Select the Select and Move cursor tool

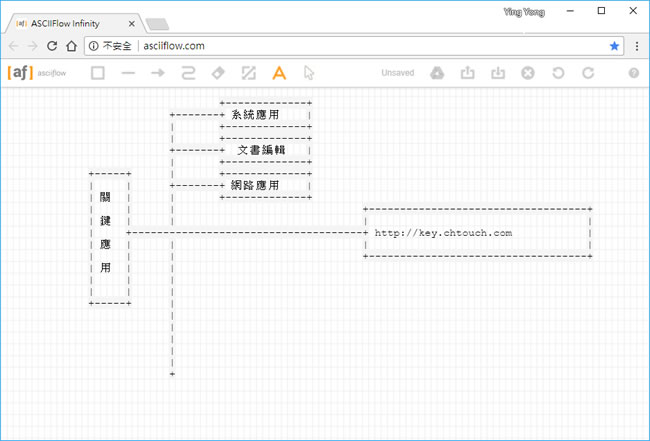[x=309, y=73]
